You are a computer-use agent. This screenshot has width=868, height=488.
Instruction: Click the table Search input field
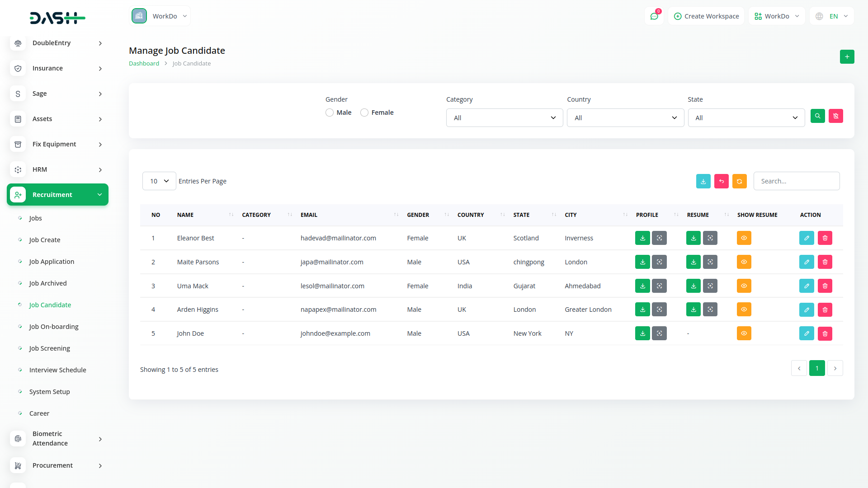point(796,181)
